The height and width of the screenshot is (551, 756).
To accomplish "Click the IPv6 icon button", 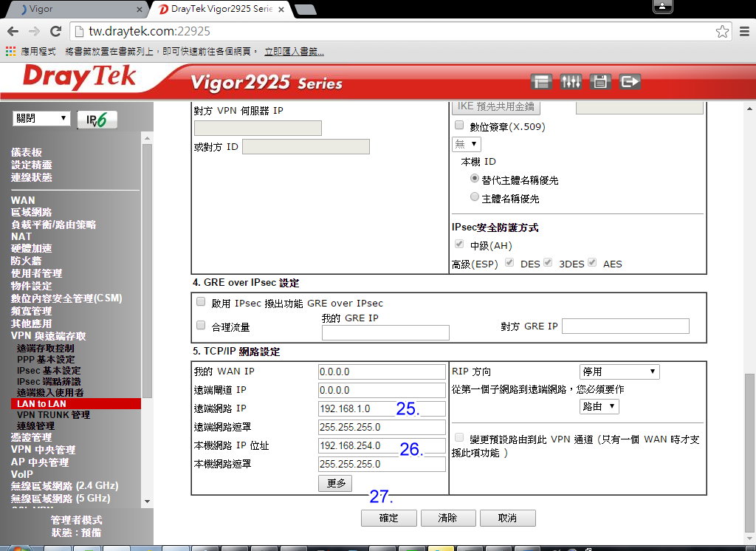I will pyautogui.click(x=97, y=120).
